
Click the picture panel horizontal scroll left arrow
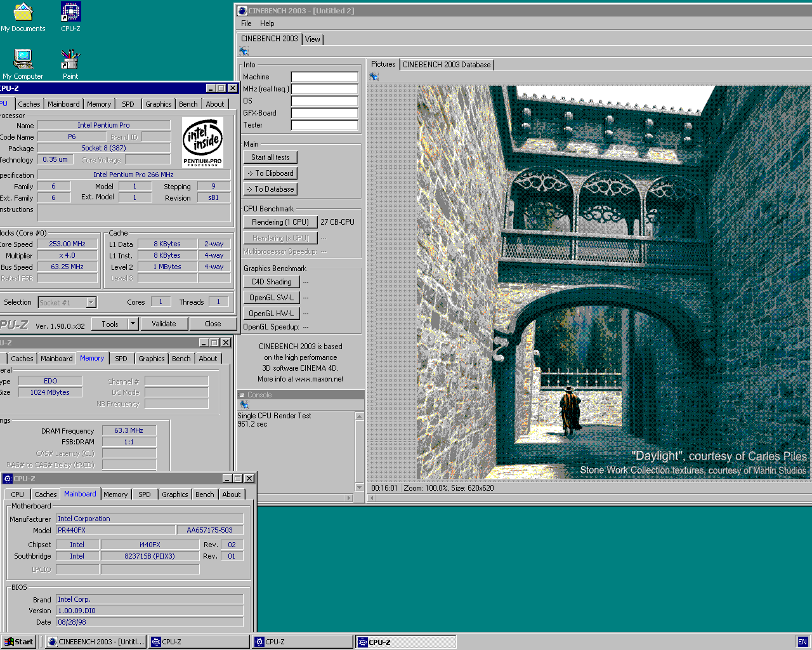click(x=372, y=498)
